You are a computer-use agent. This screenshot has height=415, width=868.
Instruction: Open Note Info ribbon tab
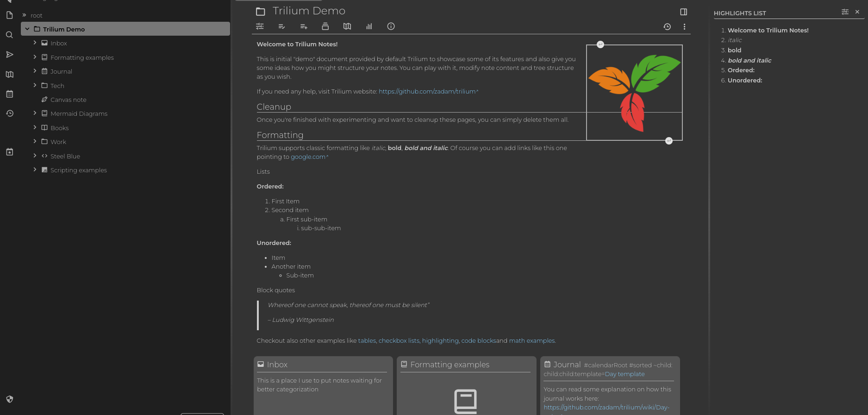pos(391,26)
